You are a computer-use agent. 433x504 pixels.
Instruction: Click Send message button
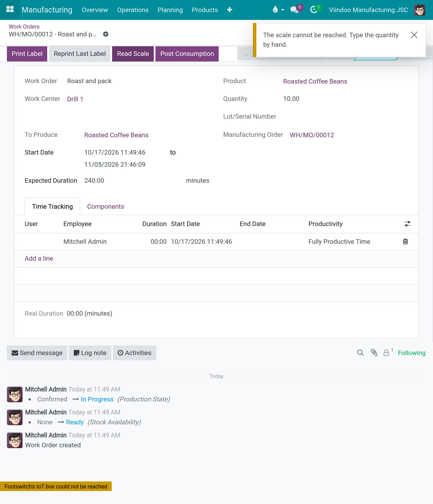37,353
